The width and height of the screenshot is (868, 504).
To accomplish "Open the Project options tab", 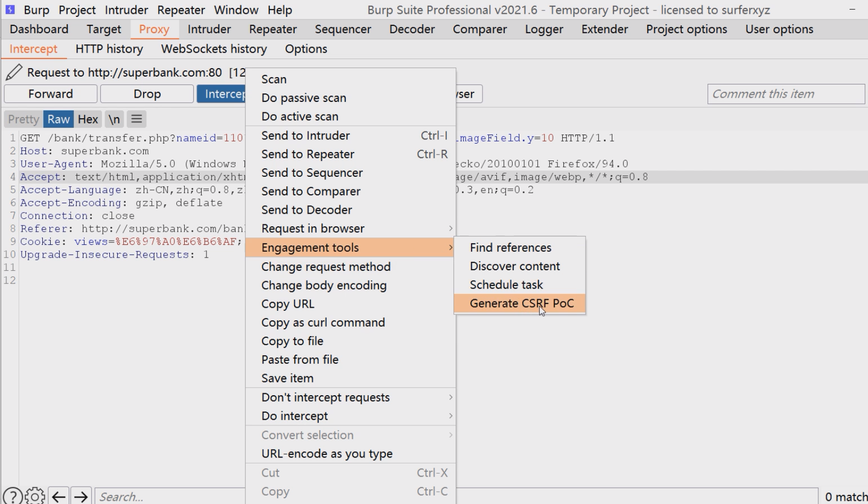I will [x=687, y=29].
